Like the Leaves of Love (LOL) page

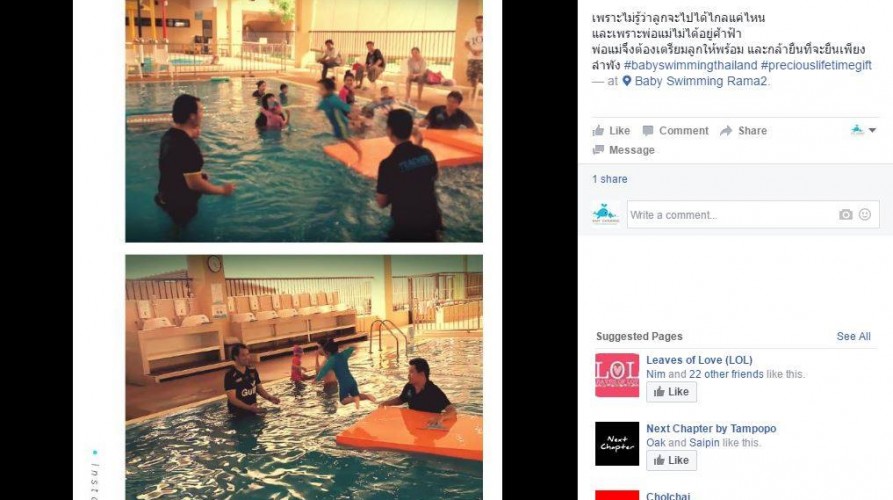pos(671,392)
